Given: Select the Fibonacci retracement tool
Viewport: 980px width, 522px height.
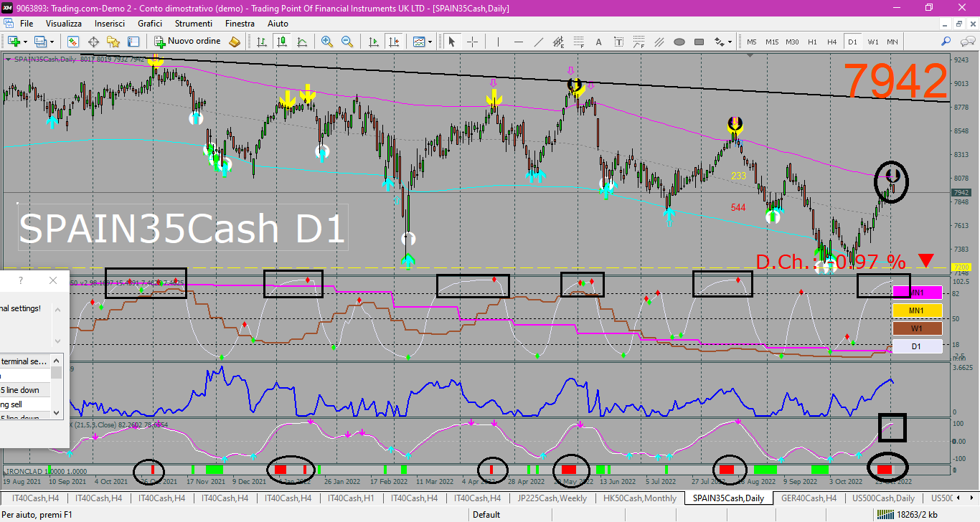Looking at the screenshot, I should tap(578, 42).
